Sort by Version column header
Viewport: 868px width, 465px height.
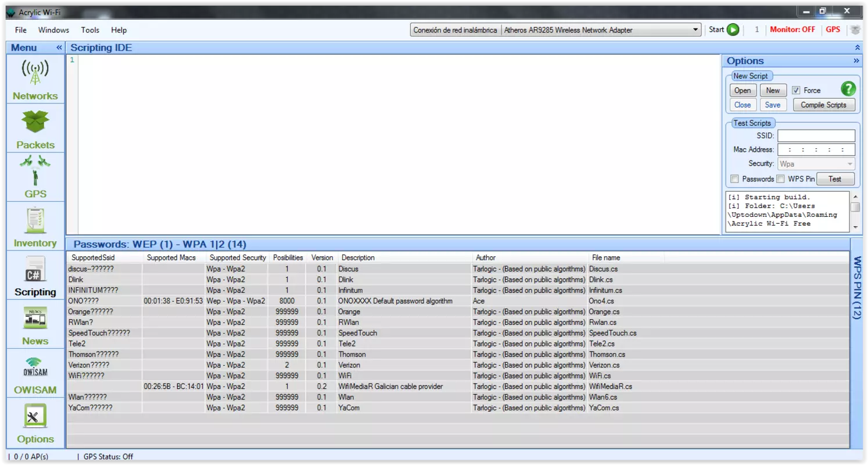(x=322, y=257)
